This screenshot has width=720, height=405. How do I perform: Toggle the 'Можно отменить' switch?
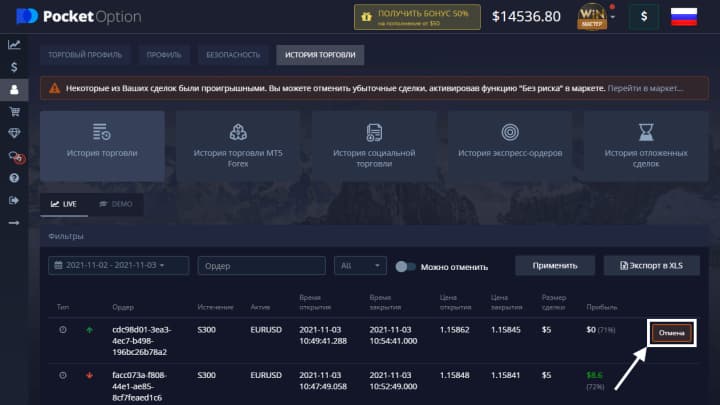click(x=406, y=266)
